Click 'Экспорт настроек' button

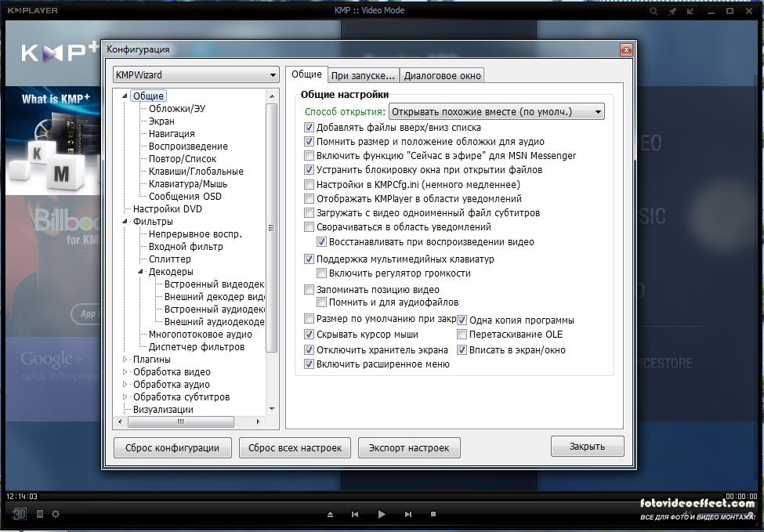(409, 447)
